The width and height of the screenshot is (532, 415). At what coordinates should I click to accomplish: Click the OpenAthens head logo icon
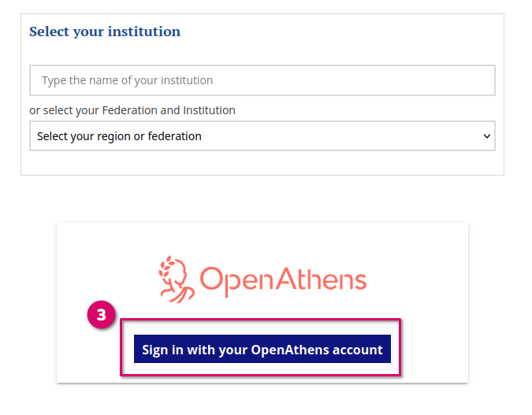coord(175,279)
